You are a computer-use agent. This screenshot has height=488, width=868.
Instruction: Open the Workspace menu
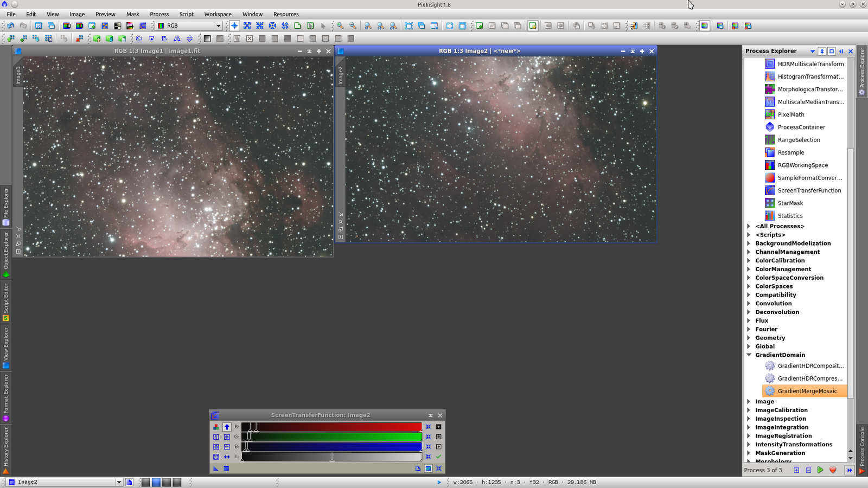218,14
